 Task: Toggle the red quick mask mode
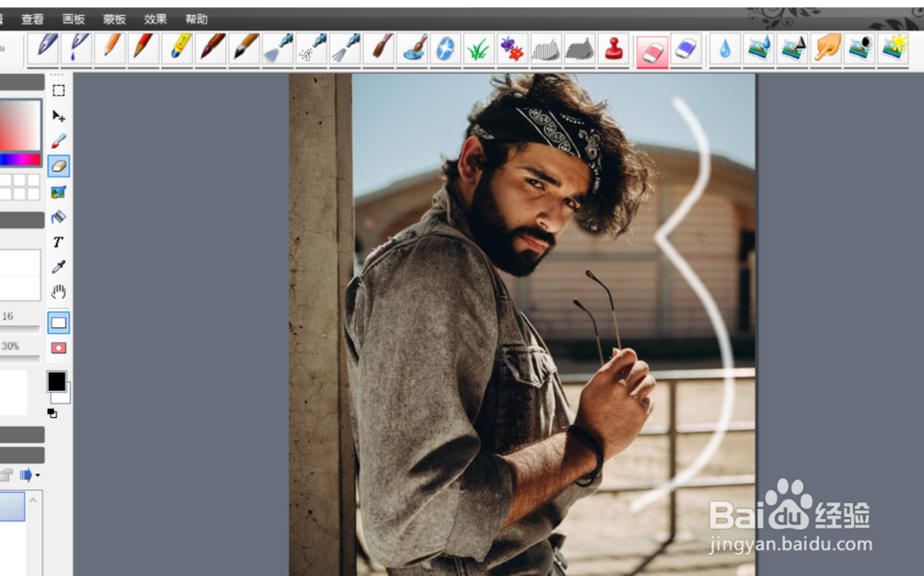[x=58, y=349]
